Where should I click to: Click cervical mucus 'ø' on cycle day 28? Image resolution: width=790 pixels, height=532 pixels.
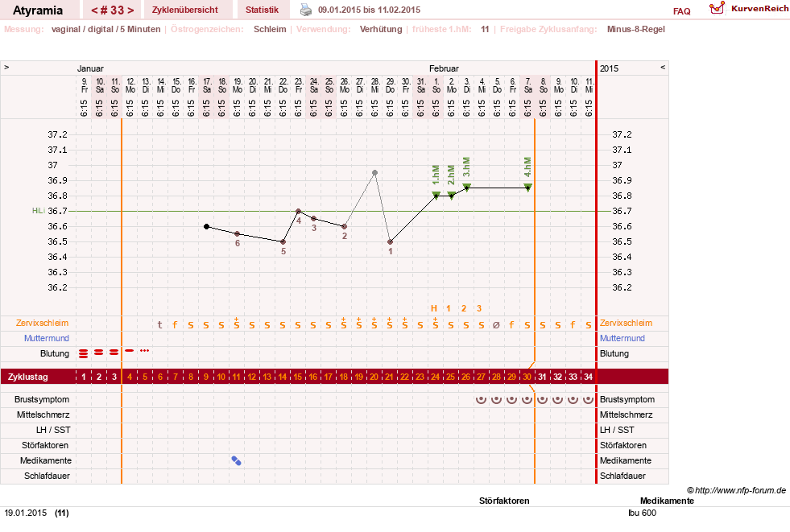click(496, 325)
